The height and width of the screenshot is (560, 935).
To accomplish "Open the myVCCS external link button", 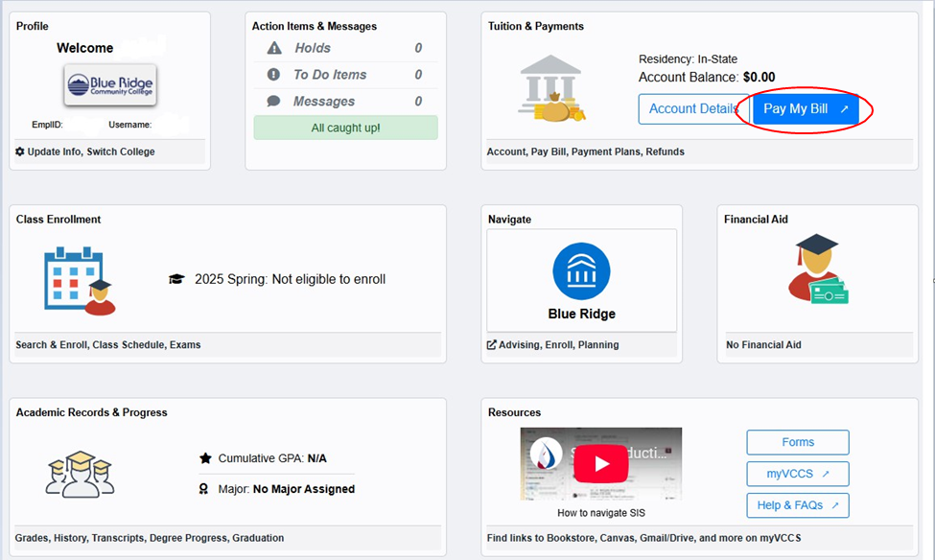I will click(x=797, y=474).
